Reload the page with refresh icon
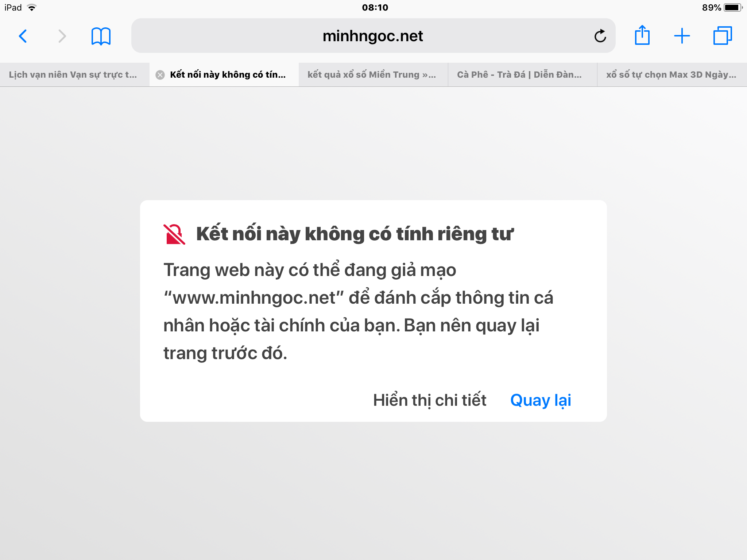Image resolution: width=747 pixels, height=560 pixels. (x=600, y=36)
